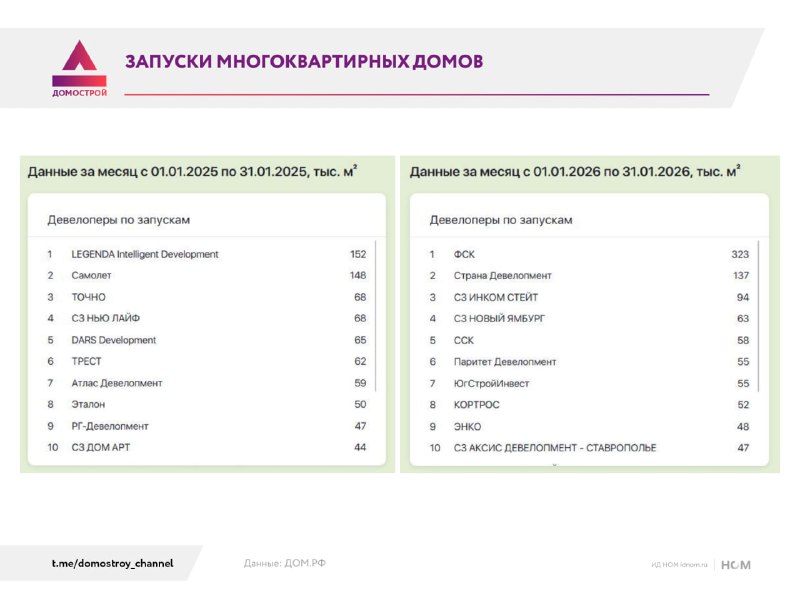Select the СЗ ДОМ АРТ row
The width and height of the screenshot is (800, 614).
(x=207, y=448)
